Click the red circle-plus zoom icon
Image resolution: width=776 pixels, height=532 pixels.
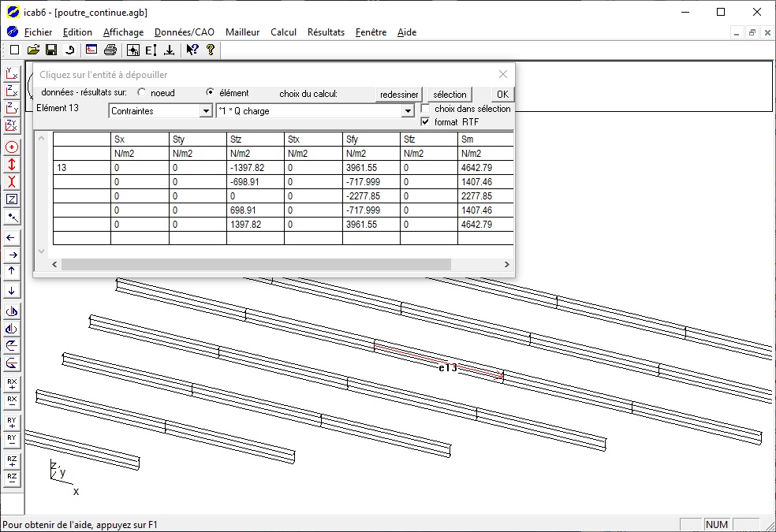point(12,147)
